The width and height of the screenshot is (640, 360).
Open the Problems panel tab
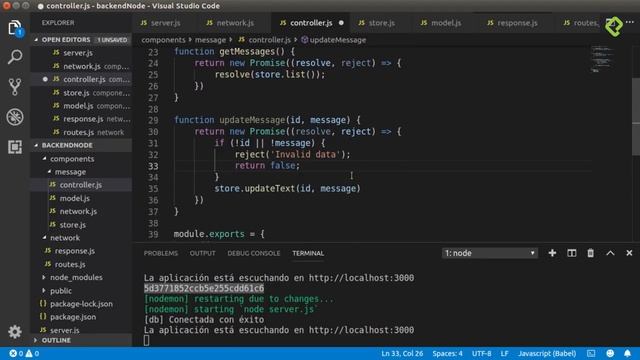click(161, 253)
